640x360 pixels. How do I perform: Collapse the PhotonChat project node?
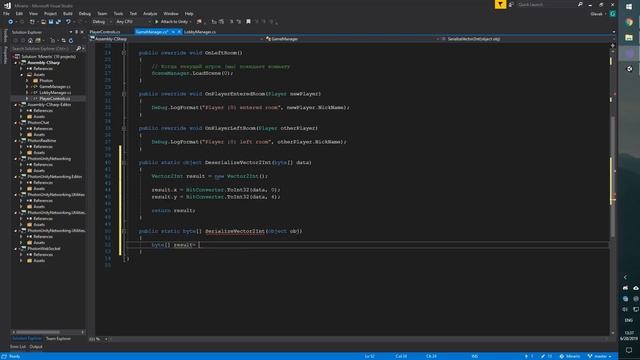coord(16,122)
